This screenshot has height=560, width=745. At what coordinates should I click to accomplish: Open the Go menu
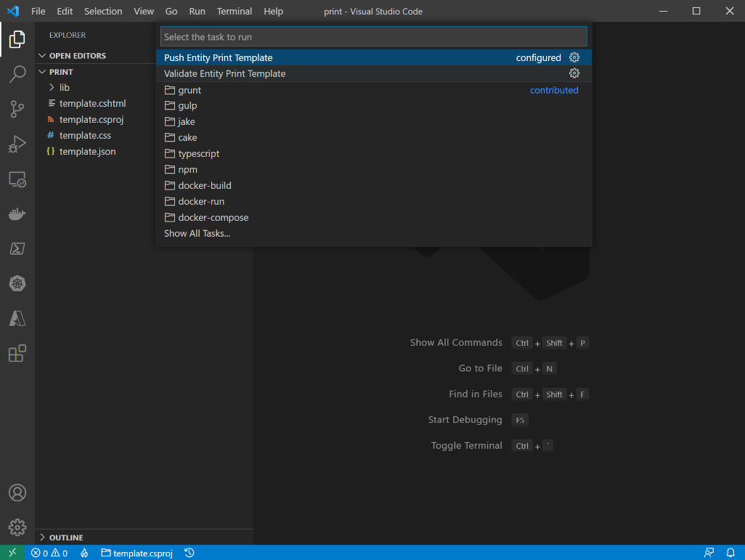pyautogui.click(x=171, y=11)
